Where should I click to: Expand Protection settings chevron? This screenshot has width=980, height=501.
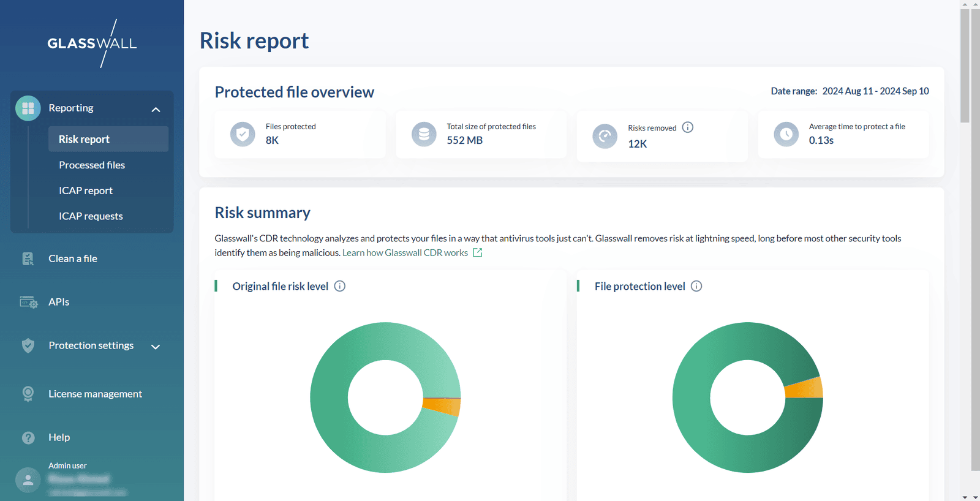click(156, 347)
